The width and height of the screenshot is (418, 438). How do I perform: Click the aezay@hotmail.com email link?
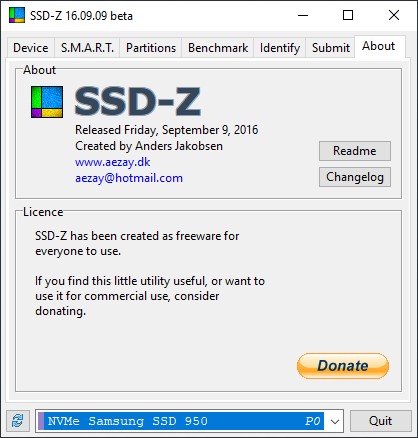(129, 178)
